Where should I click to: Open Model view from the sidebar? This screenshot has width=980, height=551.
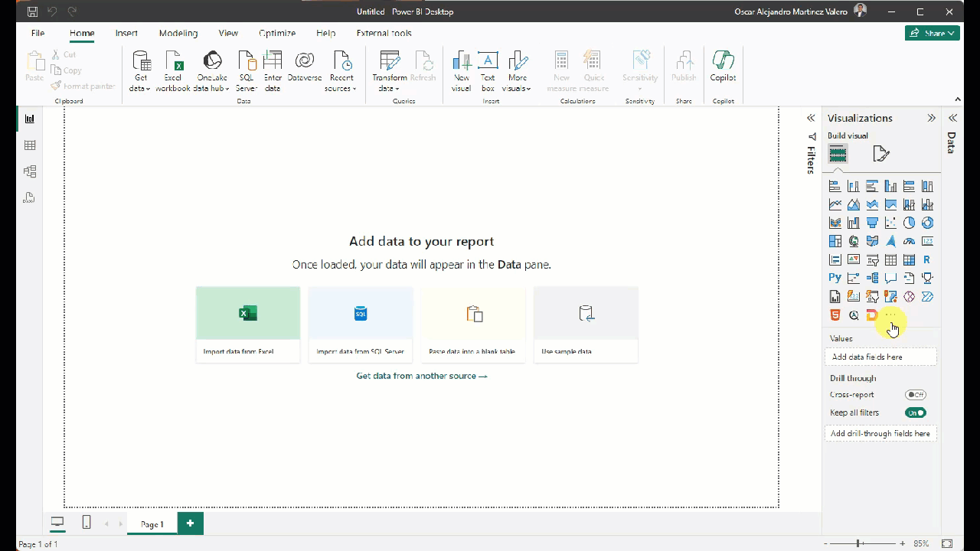[30, 171]
